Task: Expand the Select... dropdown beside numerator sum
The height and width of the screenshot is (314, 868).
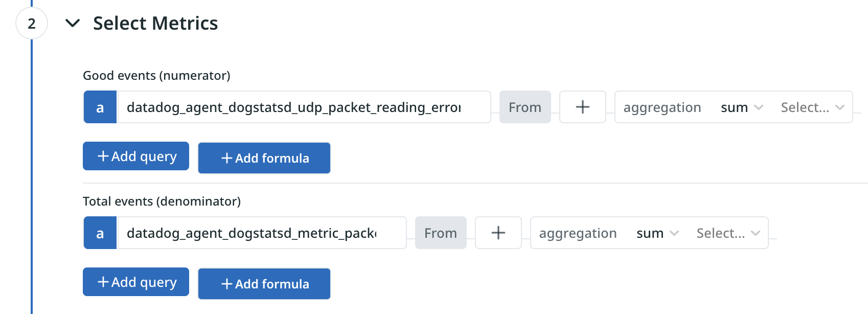Action: click(812, 107)
